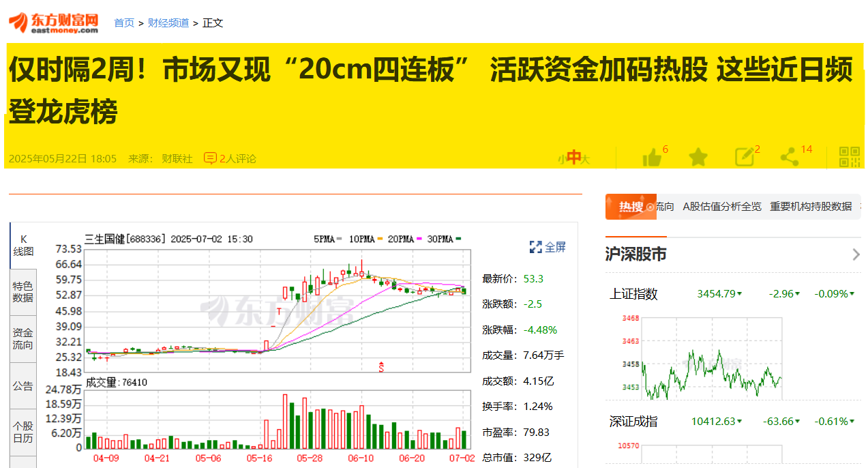Screen dimensions: 868x468
Task: Click the 三生国健[688336] stock title
Action: click(x=125, y=239)
